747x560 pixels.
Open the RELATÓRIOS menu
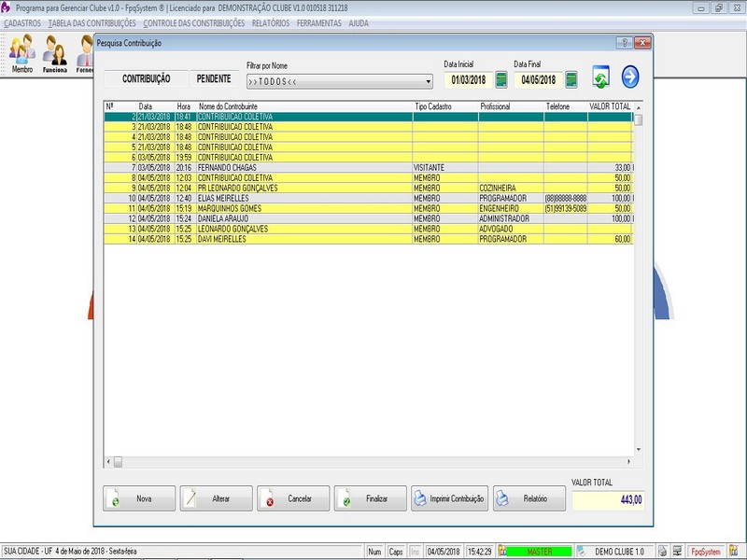pos(271,23)
